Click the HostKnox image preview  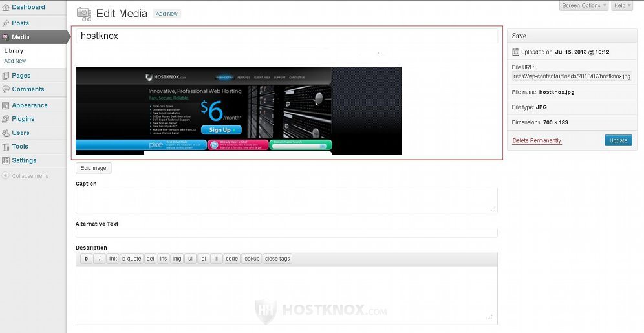239,111
